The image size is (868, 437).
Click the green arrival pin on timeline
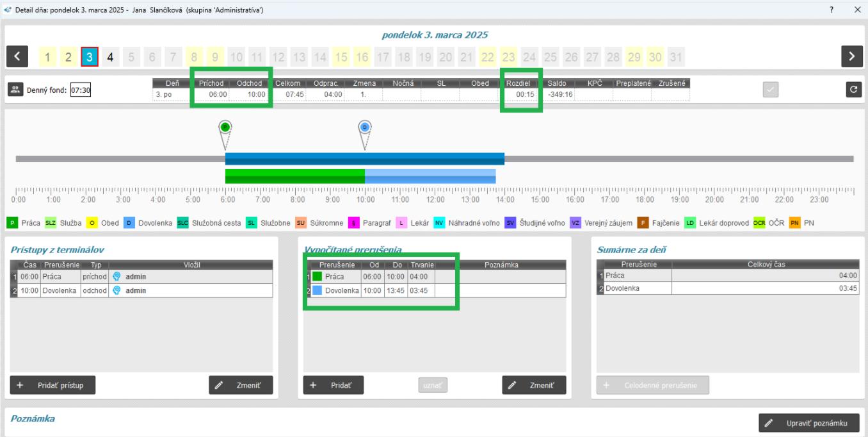(225, 128)
